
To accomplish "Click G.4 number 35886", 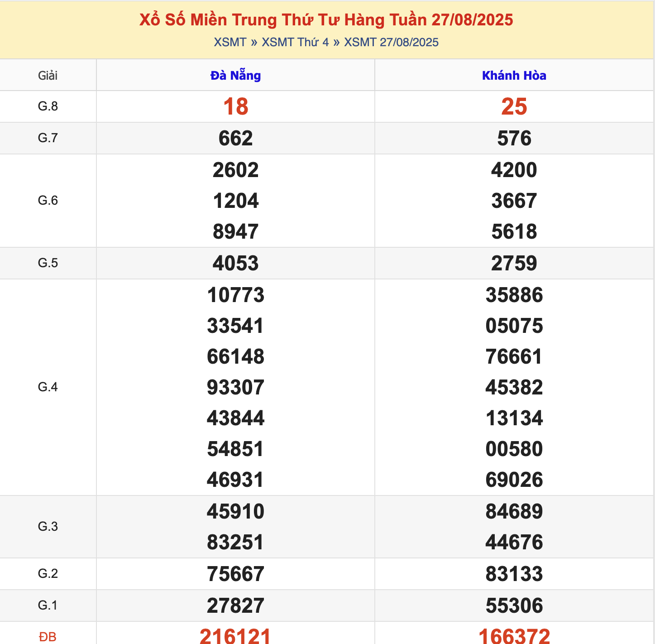I will 514,295.
